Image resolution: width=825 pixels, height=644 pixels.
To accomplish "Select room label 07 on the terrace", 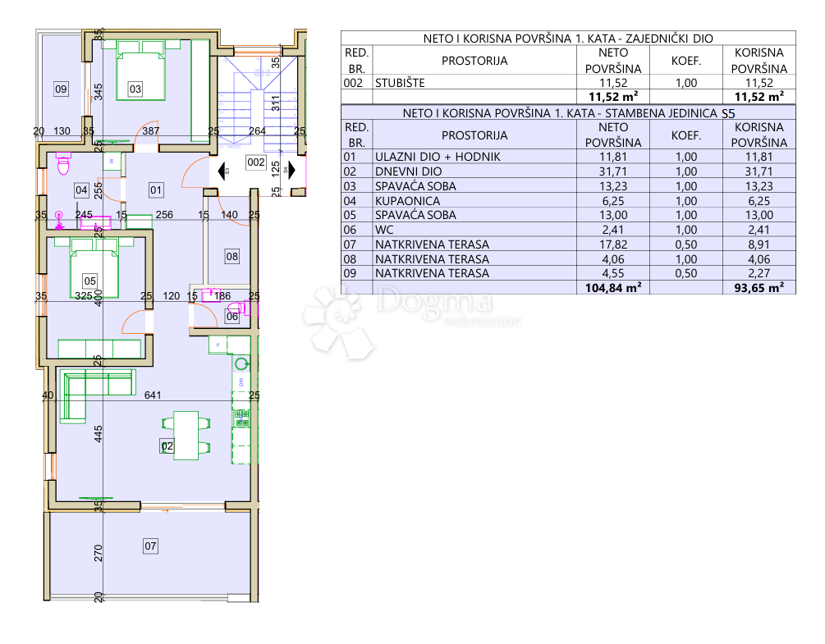I will pos(150,545).
